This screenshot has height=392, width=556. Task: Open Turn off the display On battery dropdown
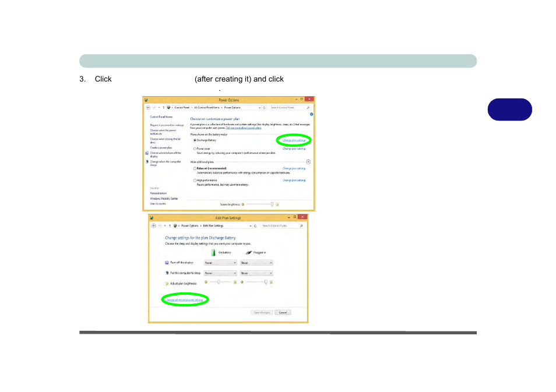pos(220,263)
